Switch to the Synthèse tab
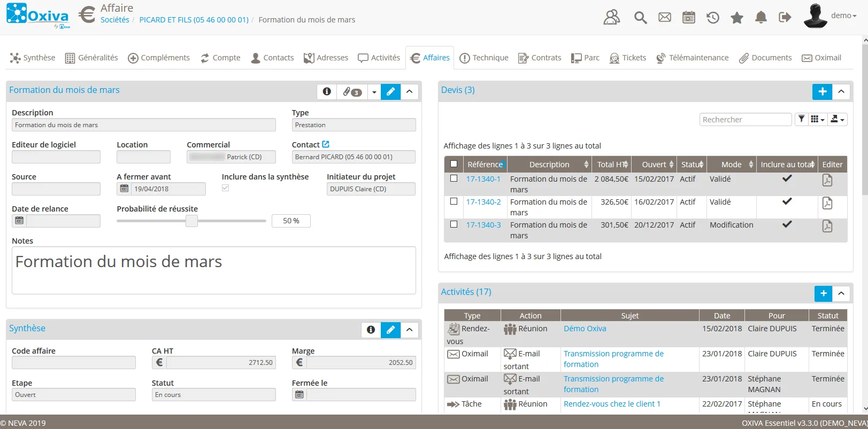 (33, 58)
